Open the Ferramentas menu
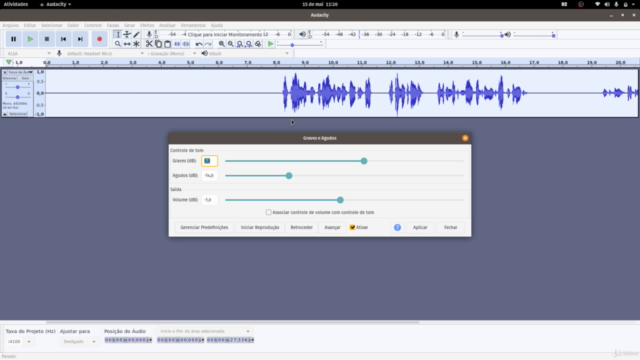Viewport: 640px width, 360px height. [193, 25]
